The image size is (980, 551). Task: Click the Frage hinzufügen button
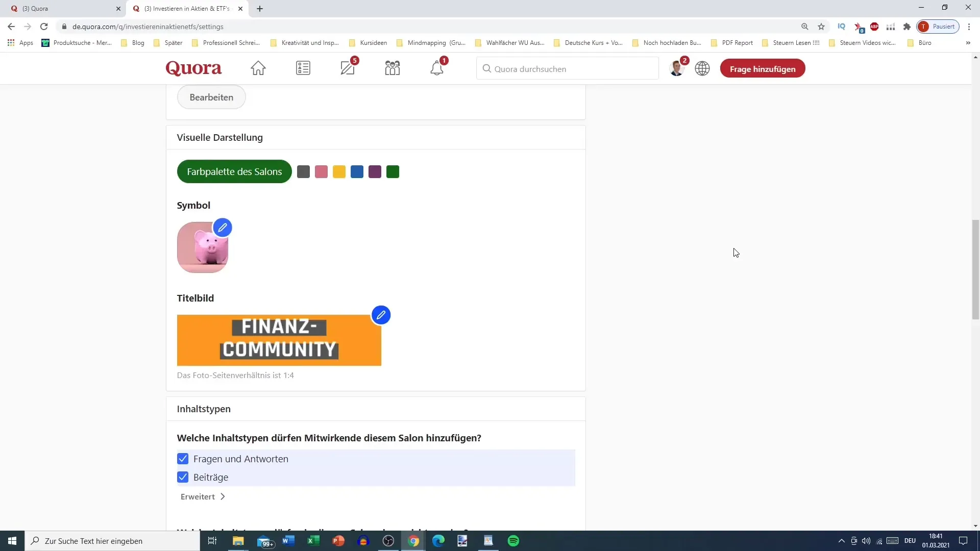point(763,68)
